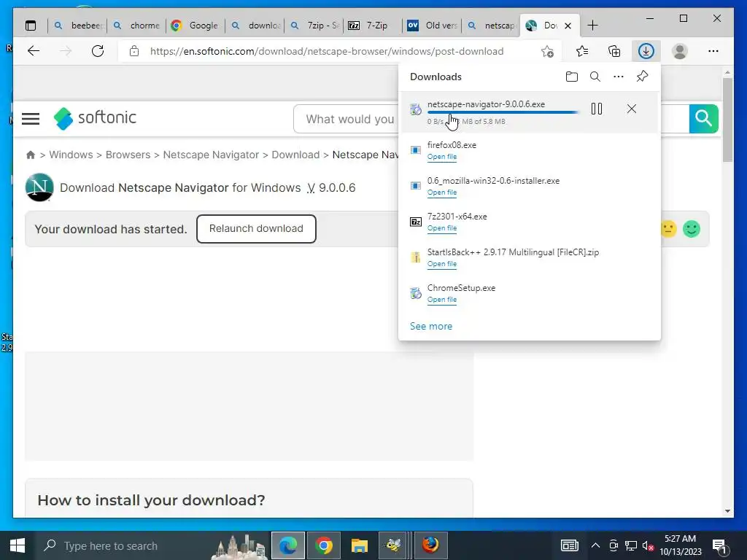Open Firefox from the taskbar
Screen dimensions: 747x560
pos(430,545)
